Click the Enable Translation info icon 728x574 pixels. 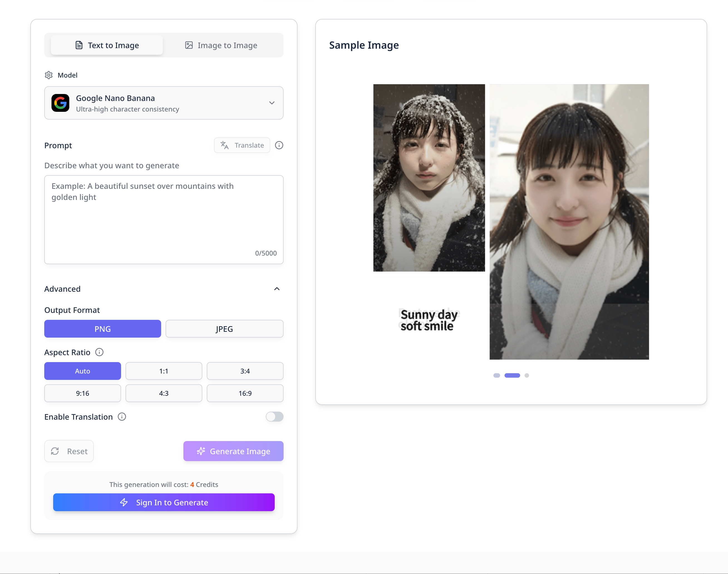point(122,417)
